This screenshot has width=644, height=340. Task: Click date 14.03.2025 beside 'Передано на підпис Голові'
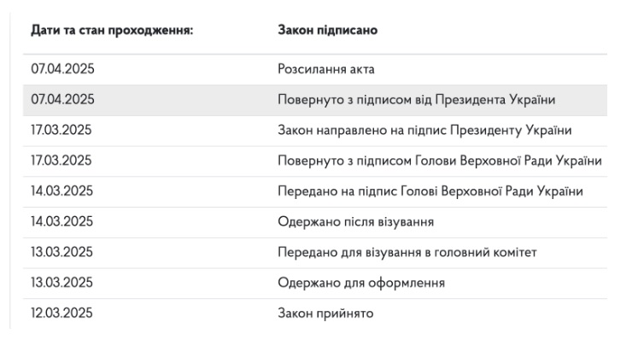61,191
